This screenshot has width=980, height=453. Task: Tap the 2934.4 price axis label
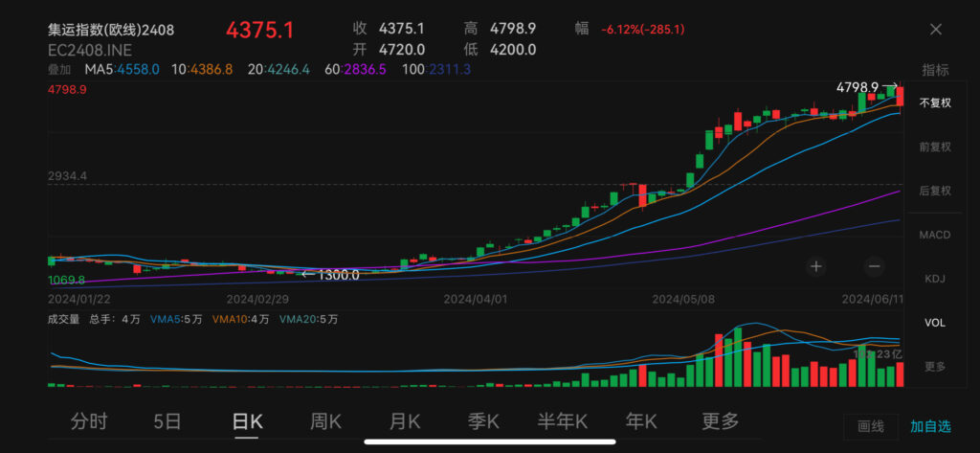(x=67, y=176)
